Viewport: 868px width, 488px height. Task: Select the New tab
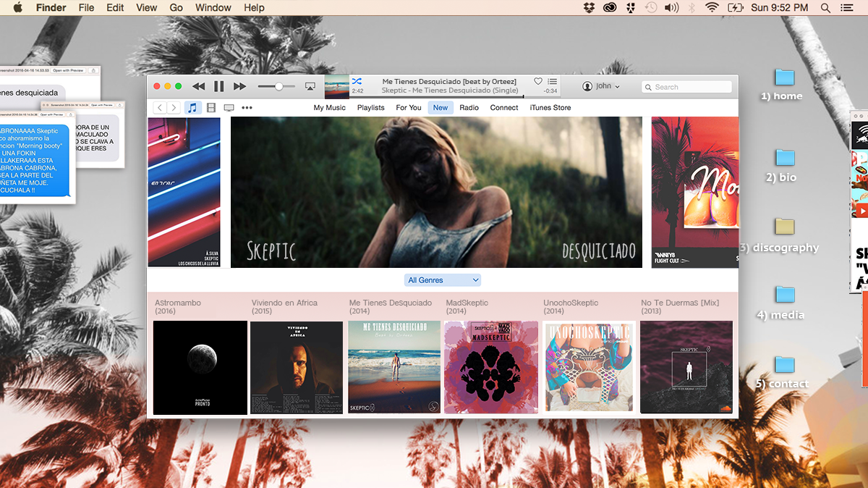click(441, 108)
